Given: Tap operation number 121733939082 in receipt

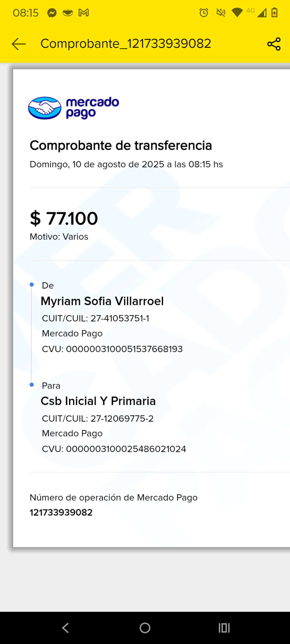Looking at the screenshot, I should [x=61, y=513].
